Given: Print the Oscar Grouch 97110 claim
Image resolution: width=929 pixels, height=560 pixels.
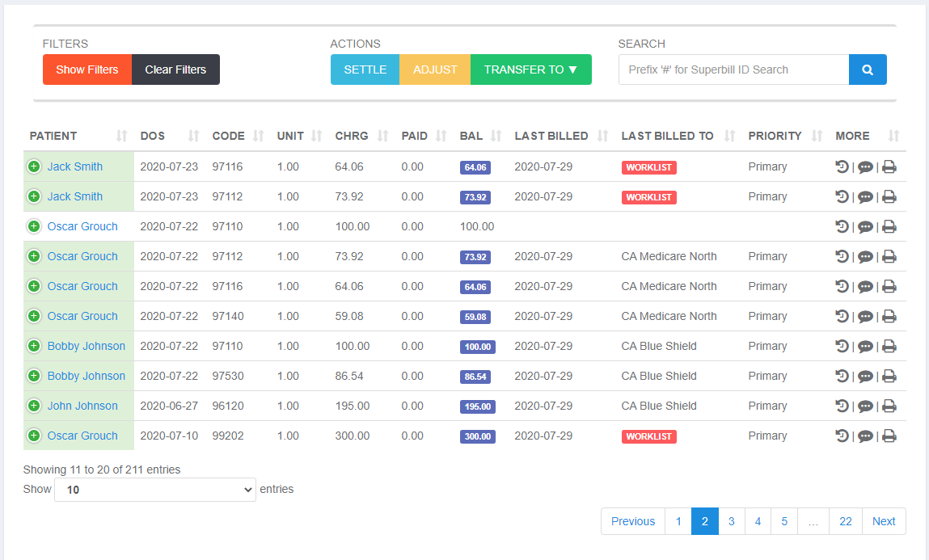Looking at the screenshot, I should 889,227.
